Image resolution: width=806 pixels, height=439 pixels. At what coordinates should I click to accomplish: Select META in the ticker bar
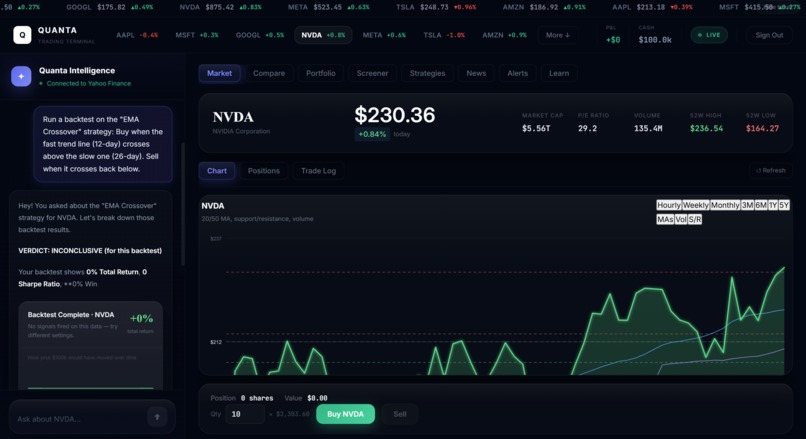(384, 35)
